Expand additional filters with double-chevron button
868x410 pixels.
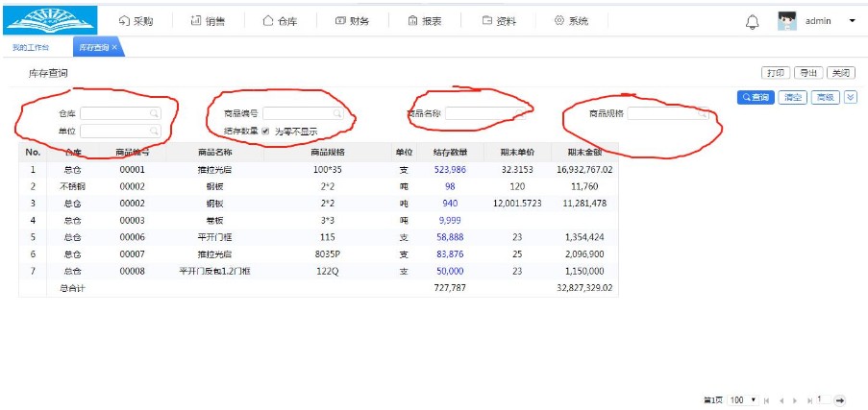[x=850, y=97]
